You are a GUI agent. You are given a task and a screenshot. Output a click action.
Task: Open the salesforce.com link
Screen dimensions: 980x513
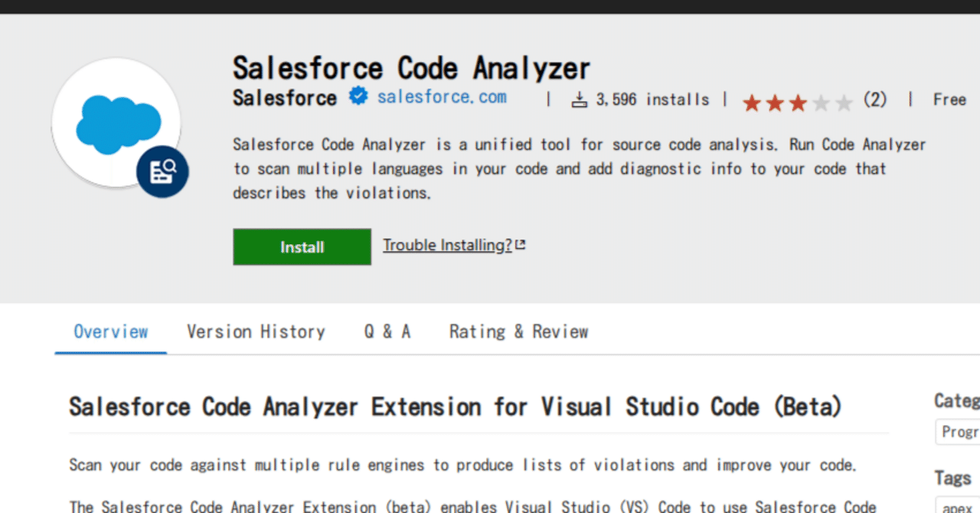click(x=442, y=97)
